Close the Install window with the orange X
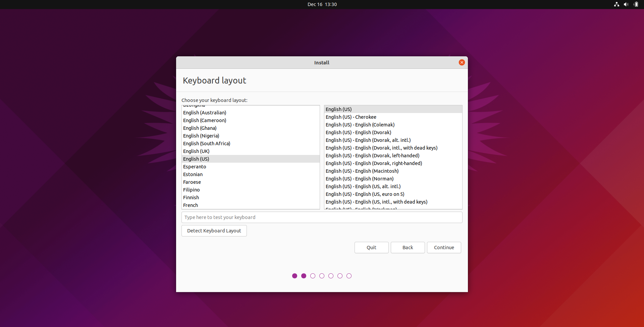This screenshot has width=644, height=327. coord(462,62)
